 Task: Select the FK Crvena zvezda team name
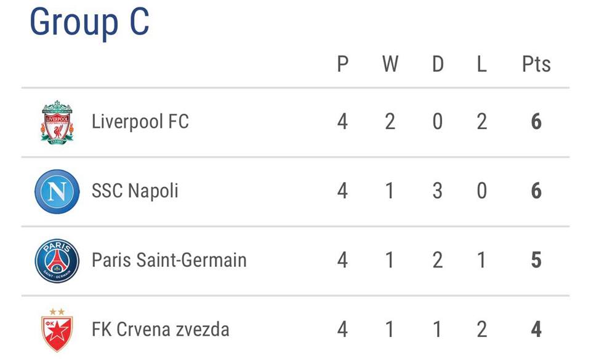160,330
